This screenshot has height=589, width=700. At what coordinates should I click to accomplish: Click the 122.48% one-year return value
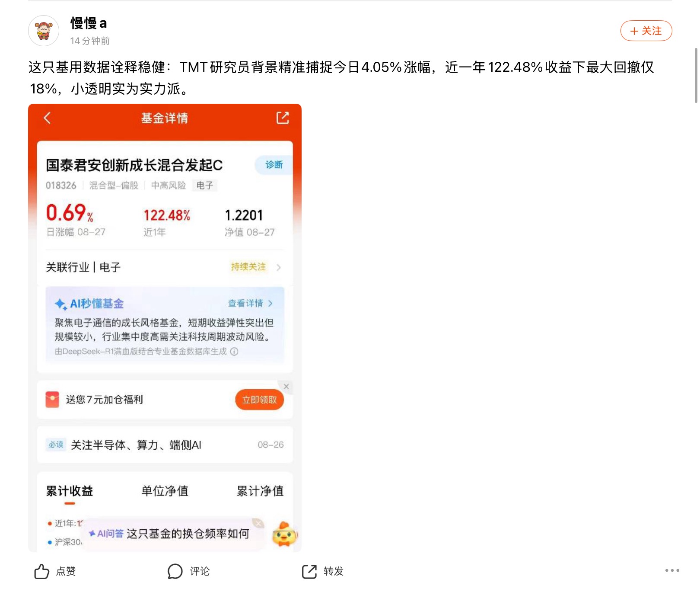coord(167,215)
